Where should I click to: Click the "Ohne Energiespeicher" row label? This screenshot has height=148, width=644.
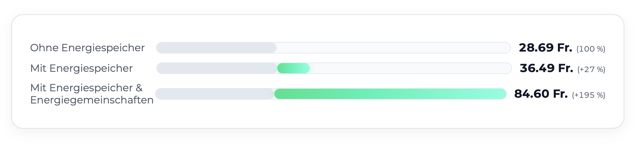pyautogui.click(x=87, y=48)
